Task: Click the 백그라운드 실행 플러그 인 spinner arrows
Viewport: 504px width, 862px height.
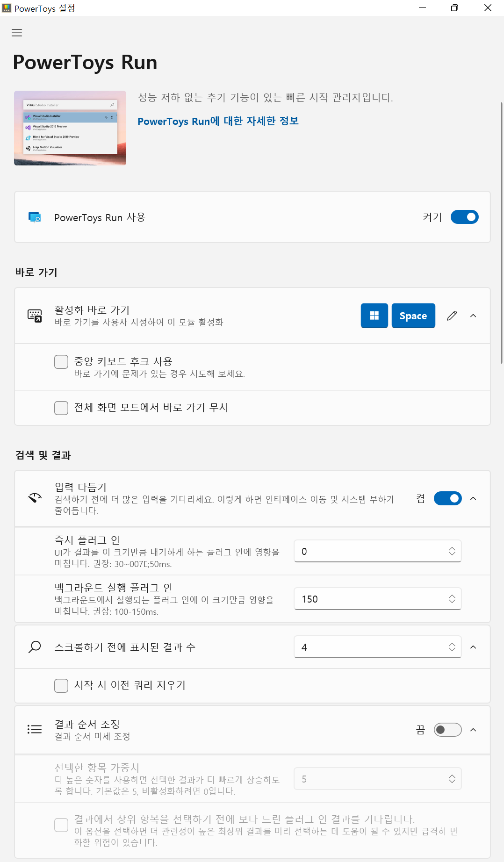Action: pos(452,599)
